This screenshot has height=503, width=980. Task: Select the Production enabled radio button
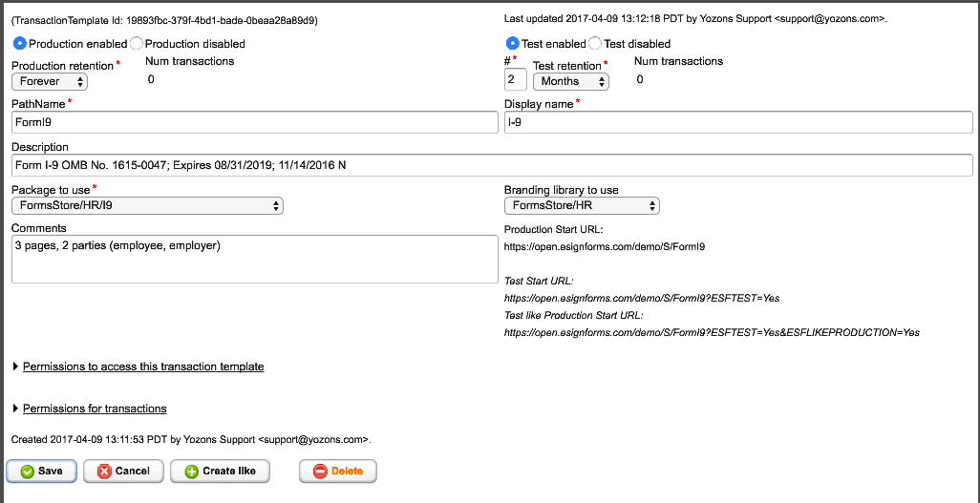point(19,44)
